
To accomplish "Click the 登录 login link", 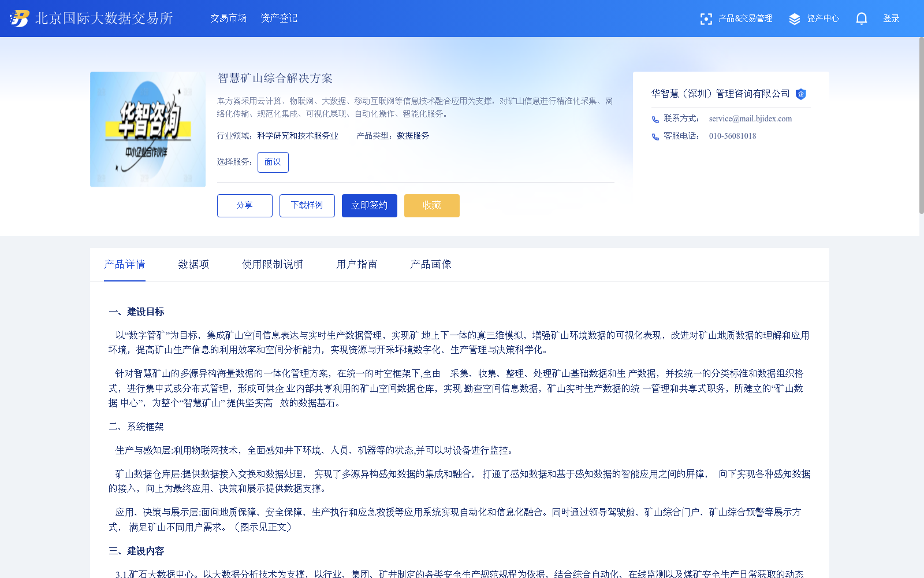I will point(891,18).
